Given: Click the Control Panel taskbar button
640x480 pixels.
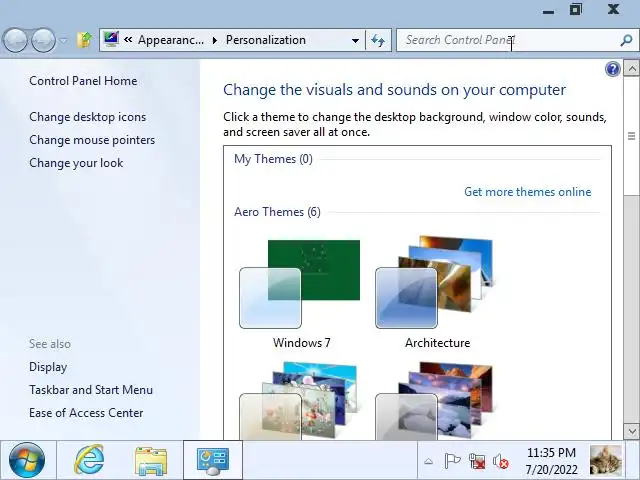Looking at the screenshot, I should coord(213,460).
